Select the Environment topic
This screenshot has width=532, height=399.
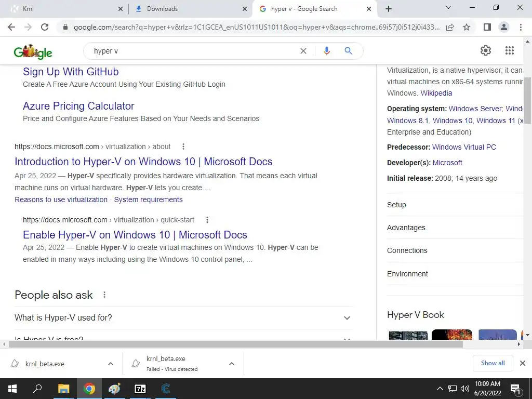click(x=455, y=274)
